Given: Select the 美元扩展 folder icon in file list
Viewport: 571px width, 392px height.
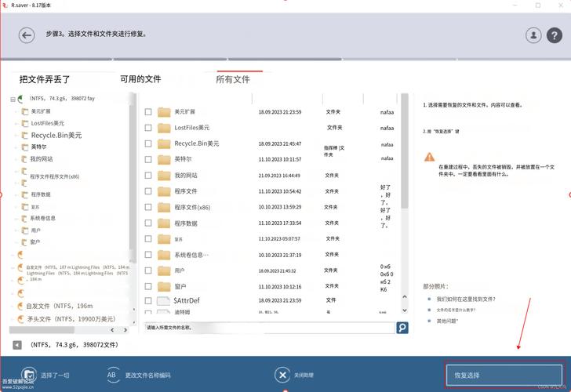Looking at the screenshot, I should pyautogui.click(x=164, y=112).
